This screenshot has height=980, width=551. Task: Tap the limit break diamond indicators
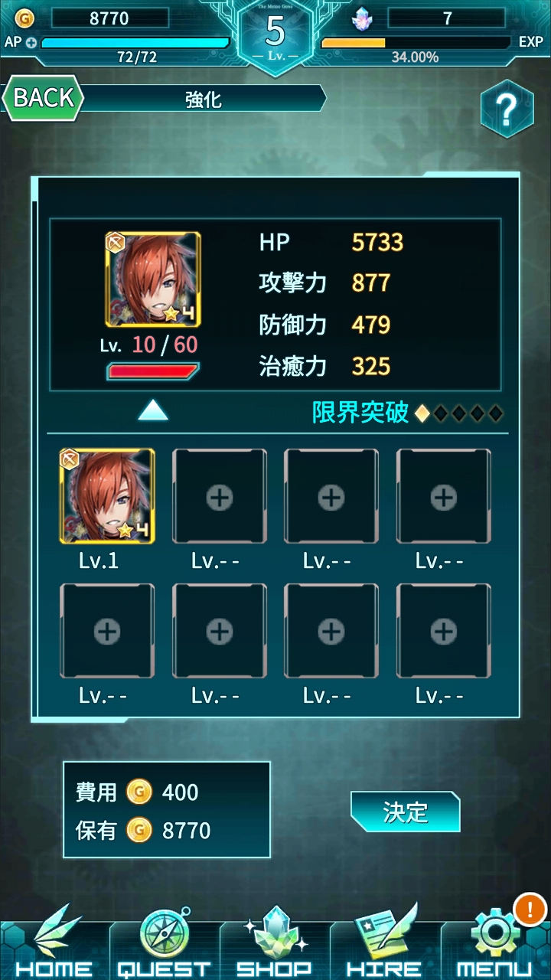[459, 413]
